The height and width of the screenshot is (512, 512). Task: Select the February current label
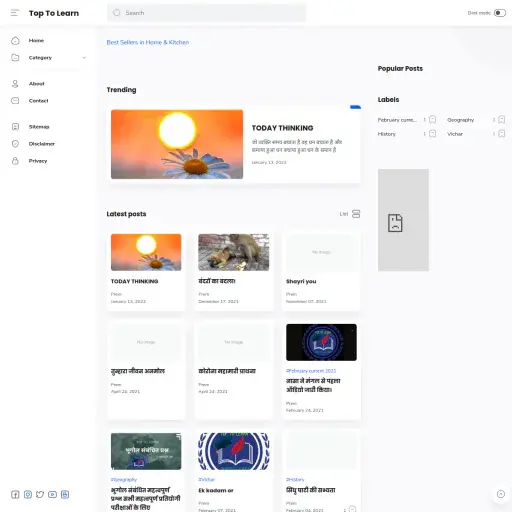397,120
